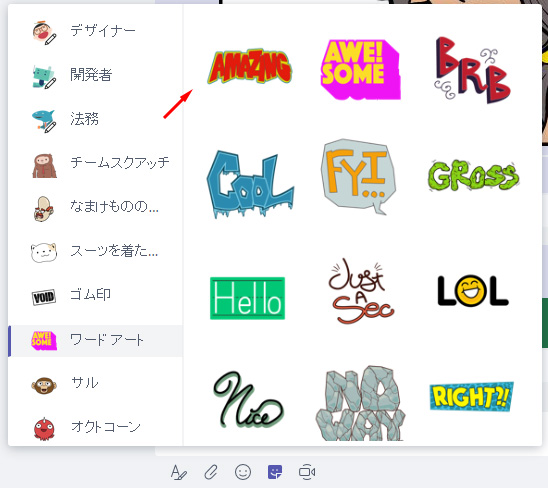The height and width of the screenshot is (488, 548).
Task: Click the paperclip attach file icon
Action: pos(211,472)
